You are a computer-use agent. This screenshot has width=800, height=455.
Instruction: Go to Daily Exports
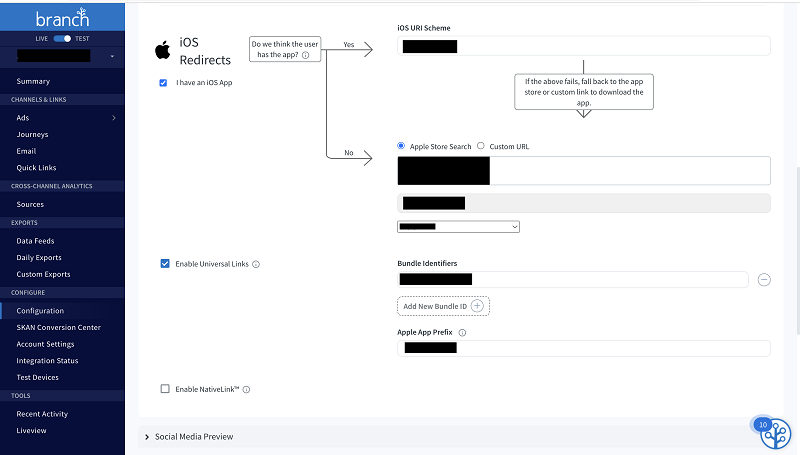click(39, 258)
